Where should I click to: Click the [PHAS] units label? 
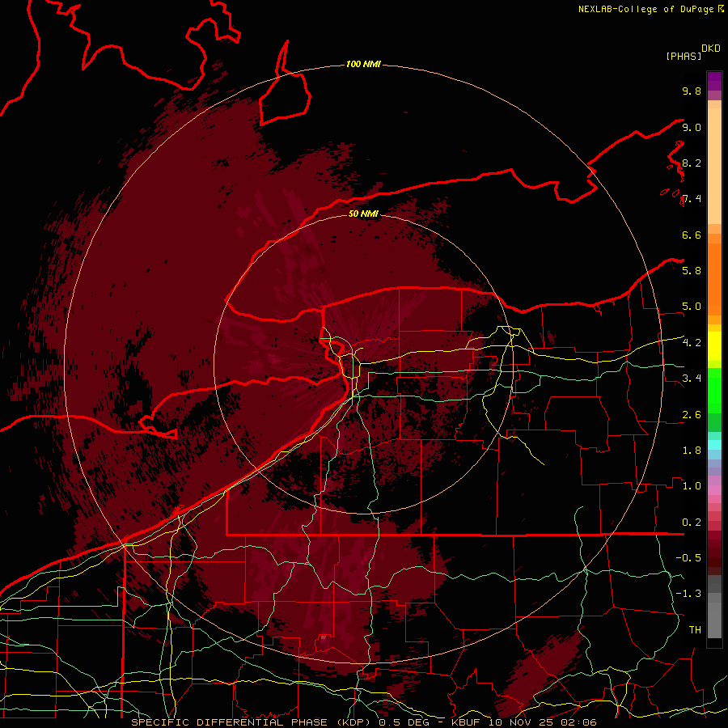coord(684,57)
